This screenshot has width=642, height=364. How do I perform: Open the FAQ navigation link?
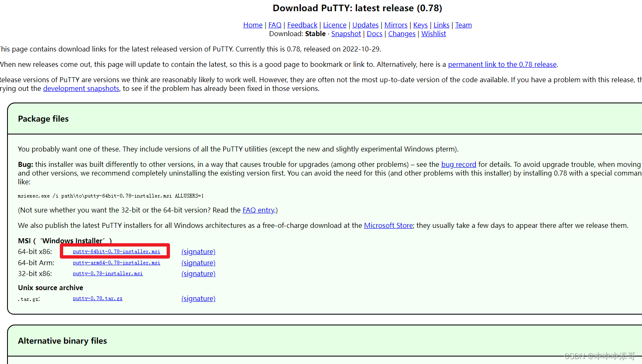(x=275, y=25)
